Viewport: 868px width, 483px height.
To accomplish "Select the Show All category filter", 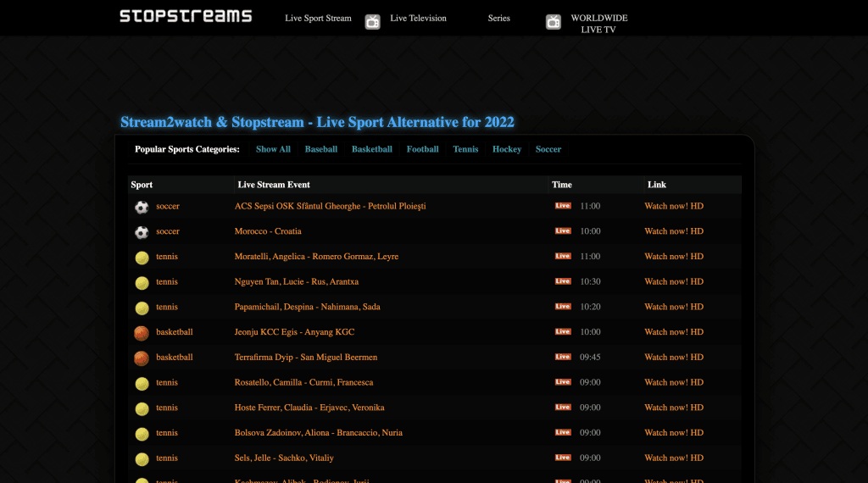I will [x=273, y=149].
